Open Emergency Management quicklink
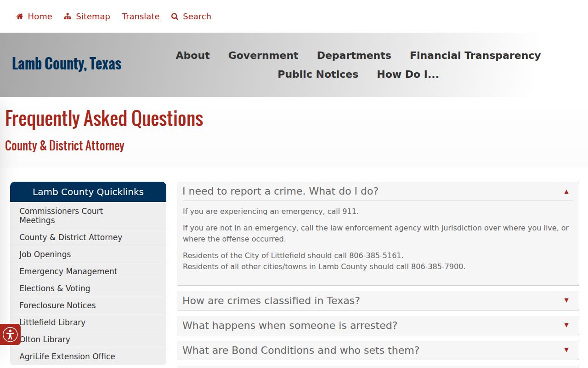 click(x=88, y=271)
